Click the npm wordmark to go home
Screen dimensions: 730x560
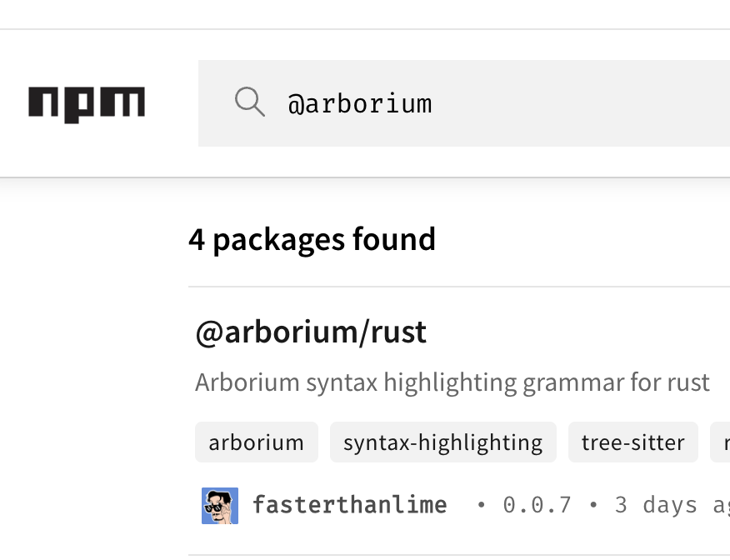tap(86, 103)
